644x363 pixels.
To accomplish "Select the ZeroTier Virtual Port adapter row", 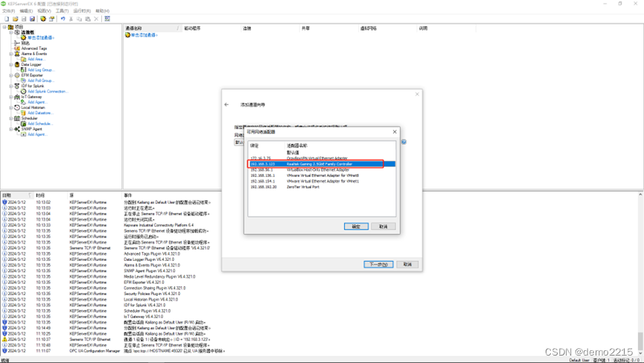I will click(322, 187).
